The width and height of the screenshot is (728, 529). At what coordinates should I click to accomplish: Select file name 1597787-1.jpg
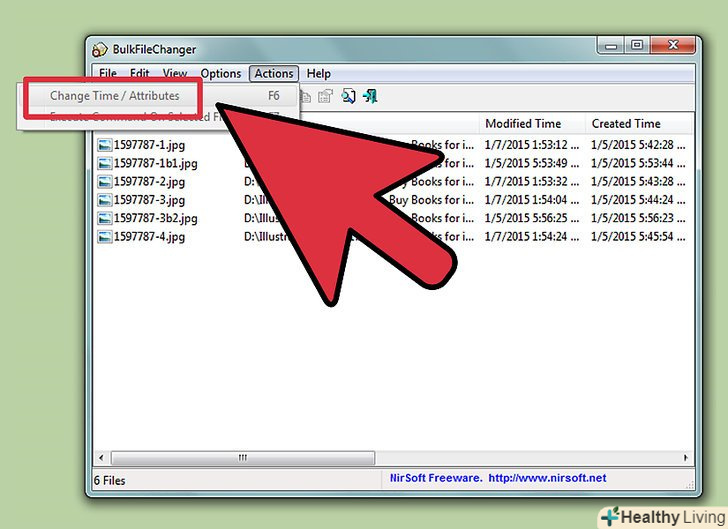pyautogui.click(x=150, y=145)
